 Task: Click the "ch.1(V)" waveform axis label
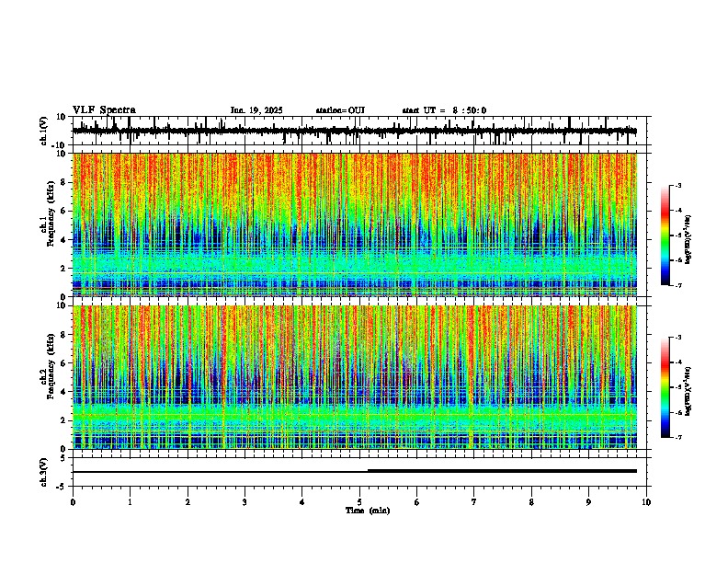44,131
